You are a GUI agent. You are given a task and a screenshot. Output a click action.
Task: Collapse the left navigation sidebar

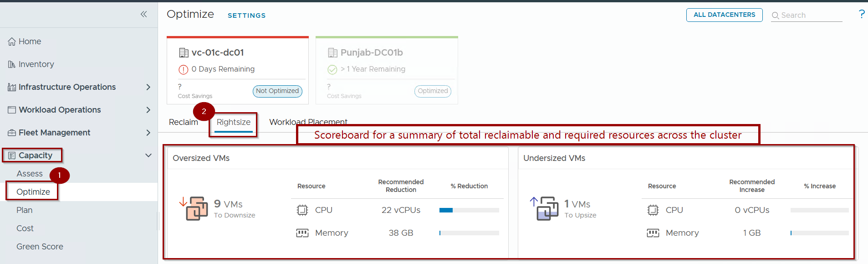click(143, 14)
